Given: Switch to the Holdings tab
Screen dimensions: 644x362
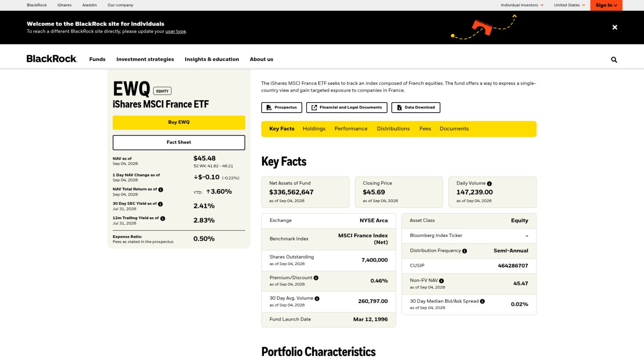Looking at the screenshot, I should 314,129.
